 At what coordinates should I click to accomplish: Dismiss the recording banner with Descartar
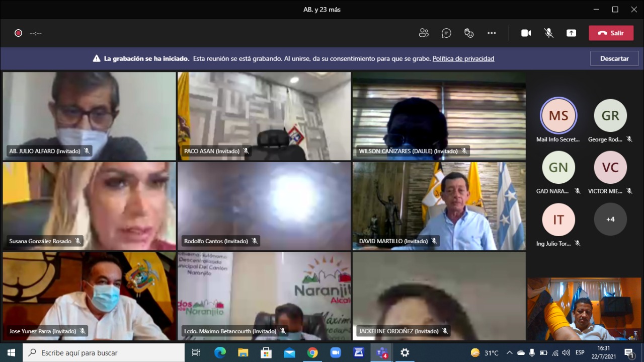click(614, 58)
